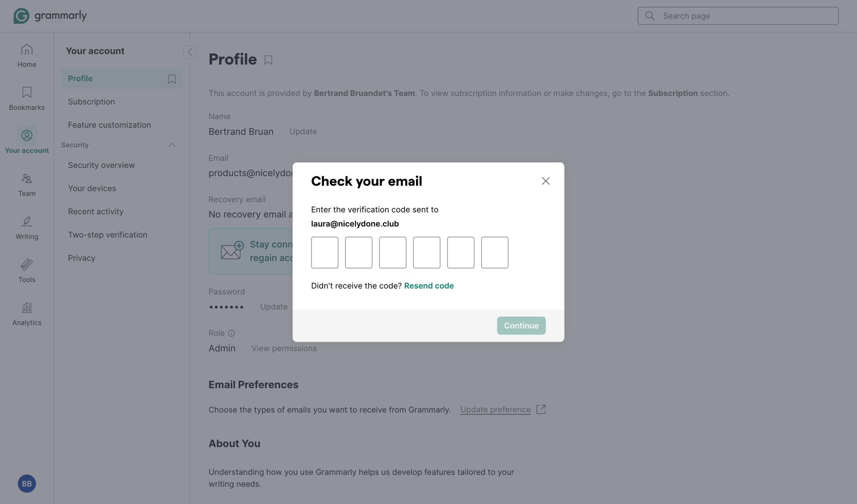Open Bookmarks from the left sidebar
857x504 pixels.
pyautogui.click(x=26, y=92)
